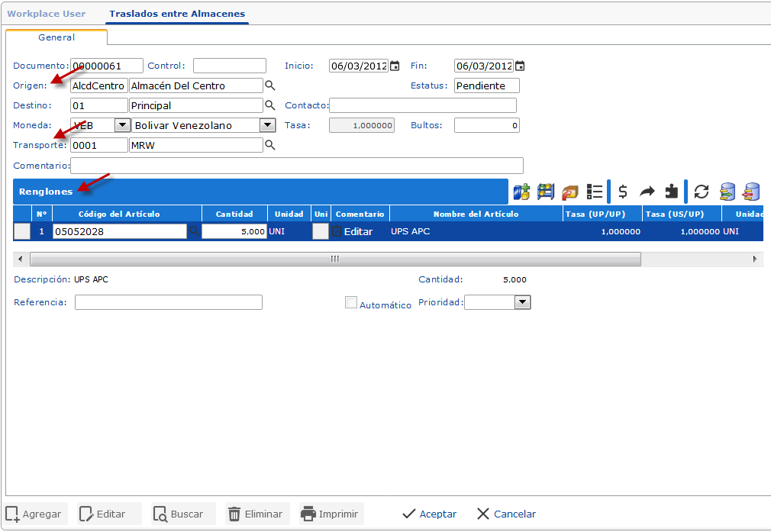This screenshot has width=771, height=532.
Task: Click the search icon beside Transporte MRW
Action: click(x=270, y=145)
